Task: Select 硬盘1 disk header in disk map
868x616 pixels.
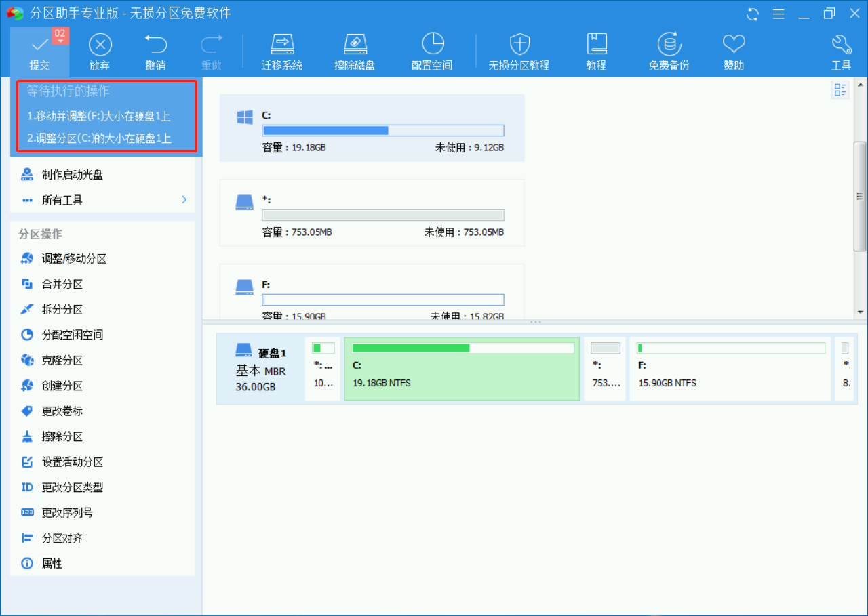Action: click(x=261, y=369)
